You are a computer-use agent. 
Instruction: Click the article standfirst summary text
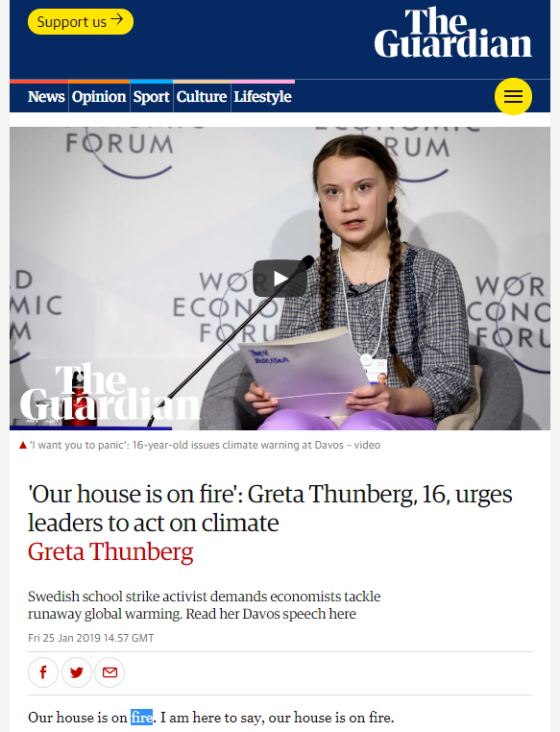(x=204, y=605)
